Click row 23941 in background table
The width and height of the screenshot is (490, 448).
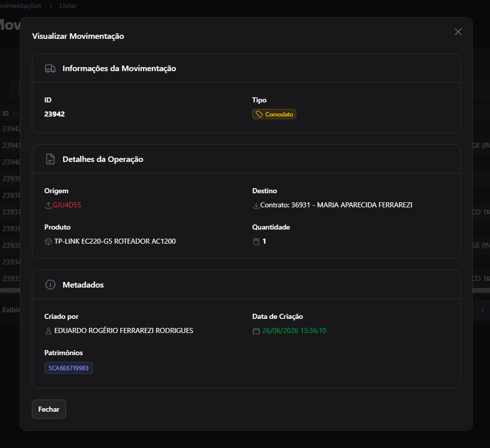11,145
